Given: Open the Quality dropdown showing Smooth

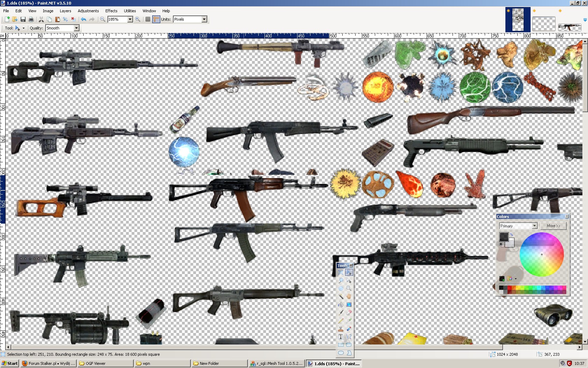Looking at the screenshot, I should (x=76, y=28).
